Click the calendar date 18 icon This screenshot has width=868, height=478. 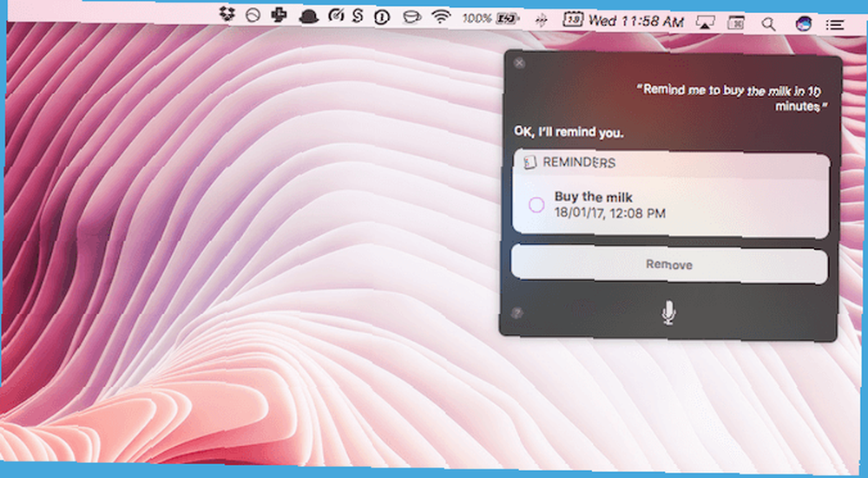pyautogui.click(x=573, y=20)
